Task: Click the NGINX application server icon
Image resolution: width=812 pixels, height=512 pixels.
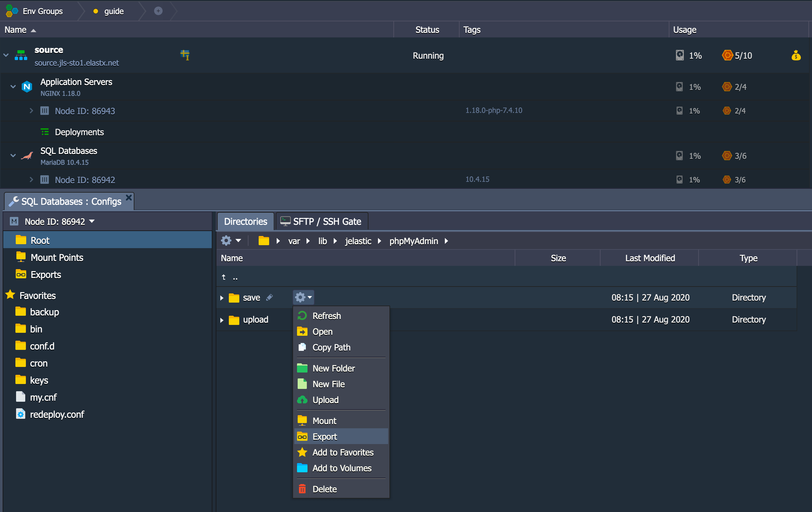Action: tap(27, 87)
